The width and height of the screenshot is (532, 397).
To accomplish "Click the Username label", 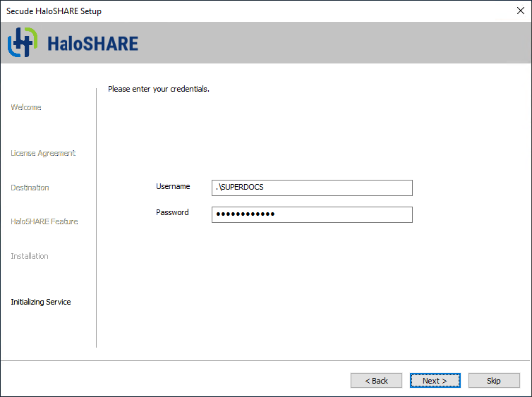I will 173,186.
